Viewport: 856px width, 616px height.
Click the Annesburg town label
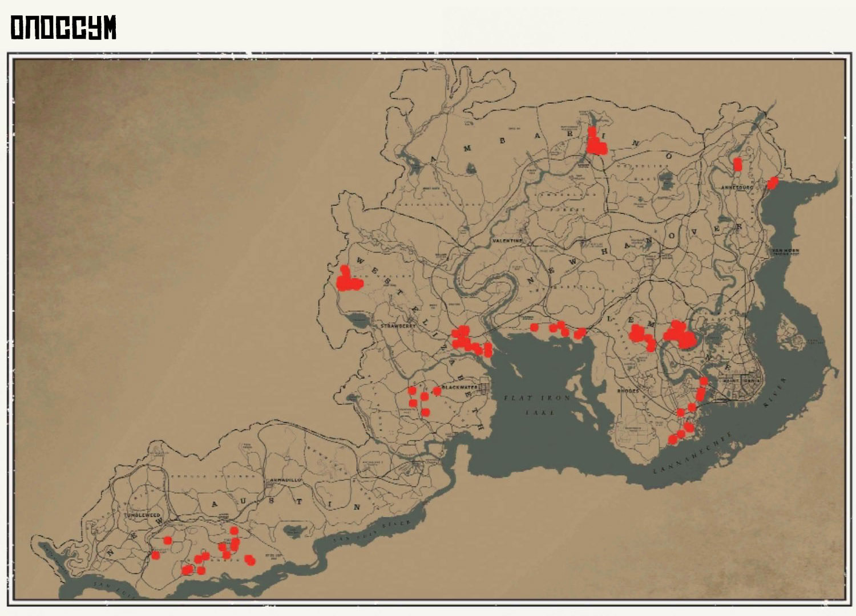click(737, 187)
